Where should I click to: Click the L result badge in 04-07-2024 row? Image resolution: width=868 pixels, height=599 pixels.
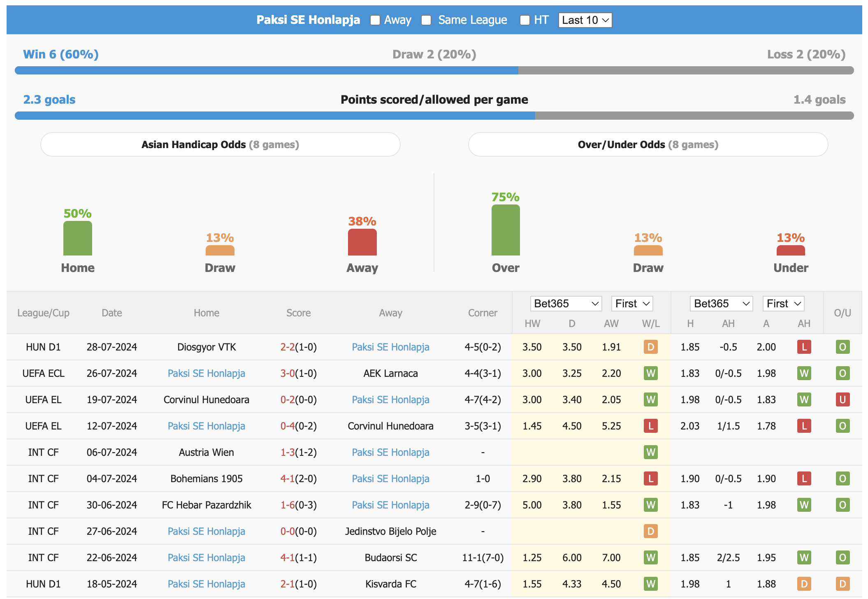click(x=651, y=478)
